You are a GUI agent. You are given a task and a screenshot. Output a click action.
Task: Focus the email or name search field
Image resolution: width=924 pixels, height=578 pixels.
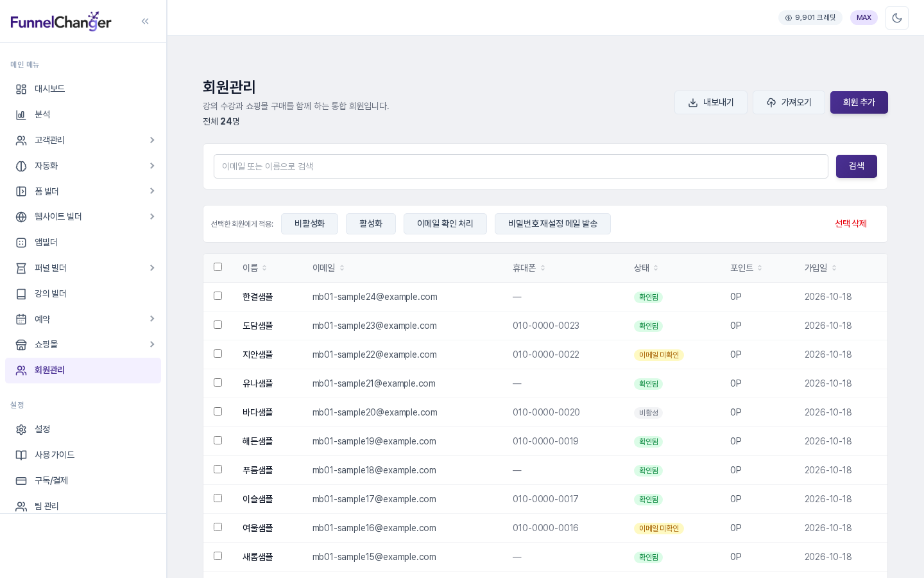tap(521, 166)
